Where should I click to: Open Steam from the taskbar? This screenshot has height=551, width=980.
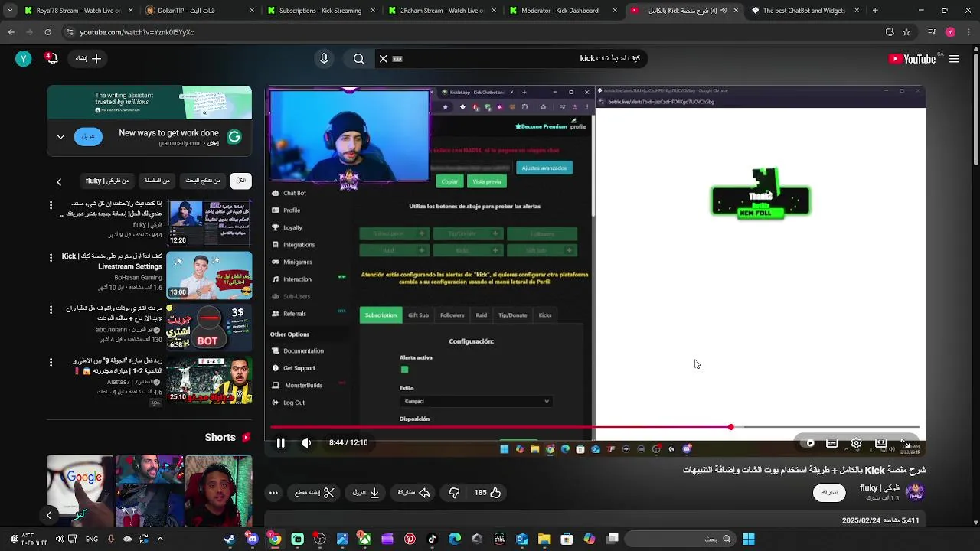[230, 539]
